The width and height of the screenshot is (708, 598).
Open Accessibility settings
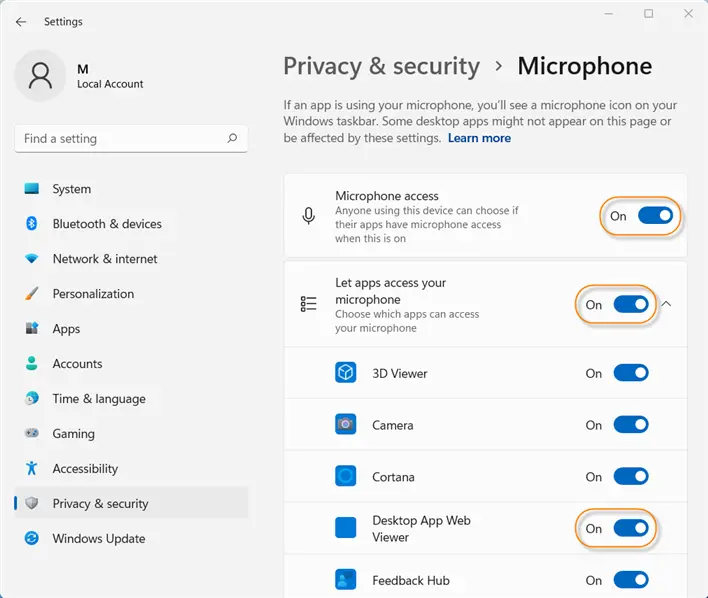131,468
